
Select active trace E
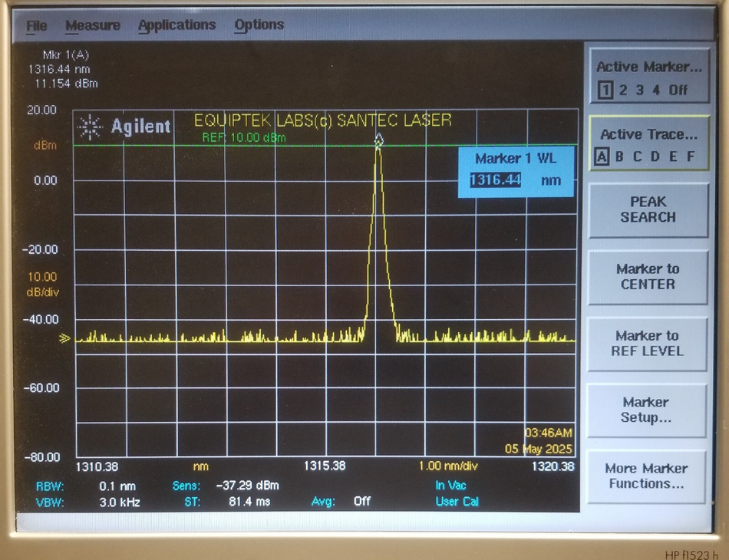(673, 156)
